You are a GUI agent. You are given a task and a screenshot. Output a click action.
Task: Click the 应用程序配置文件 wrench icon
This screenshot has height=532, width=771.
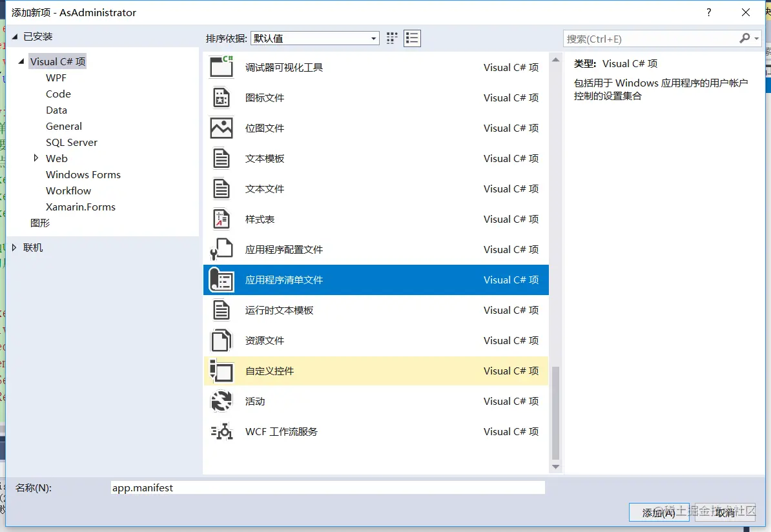click(x=221, y=249)
